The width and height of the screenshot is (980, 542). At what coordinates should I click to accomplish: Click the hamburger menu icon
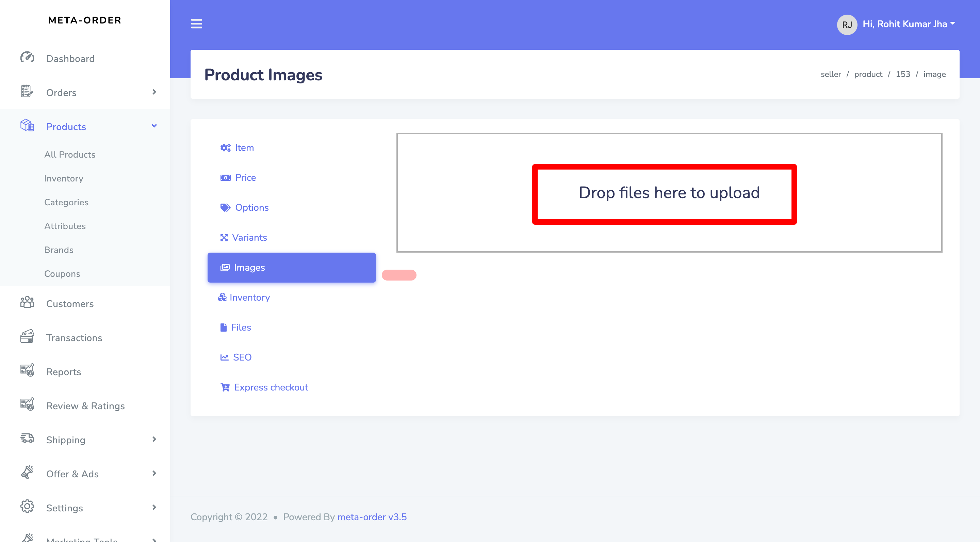[196, 23]
